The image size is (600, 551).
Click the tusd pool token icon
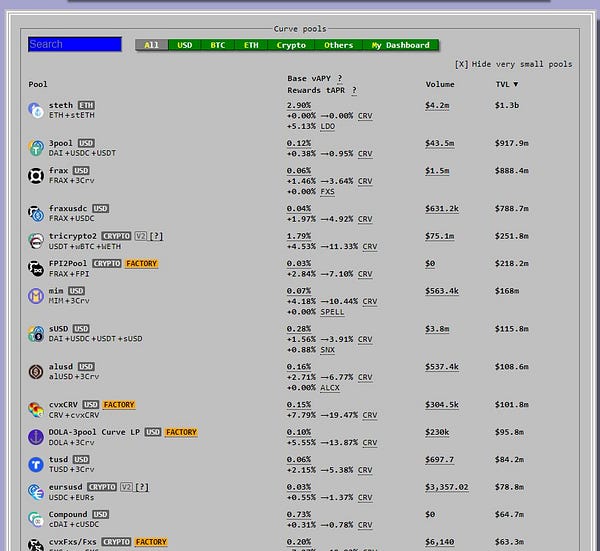(36, 465)
